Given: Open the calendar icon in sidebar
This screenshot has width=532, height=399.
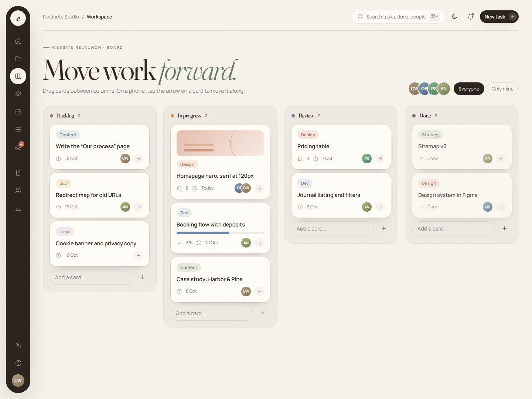Looking at the screenshot, I should click(x=18, y=112).
